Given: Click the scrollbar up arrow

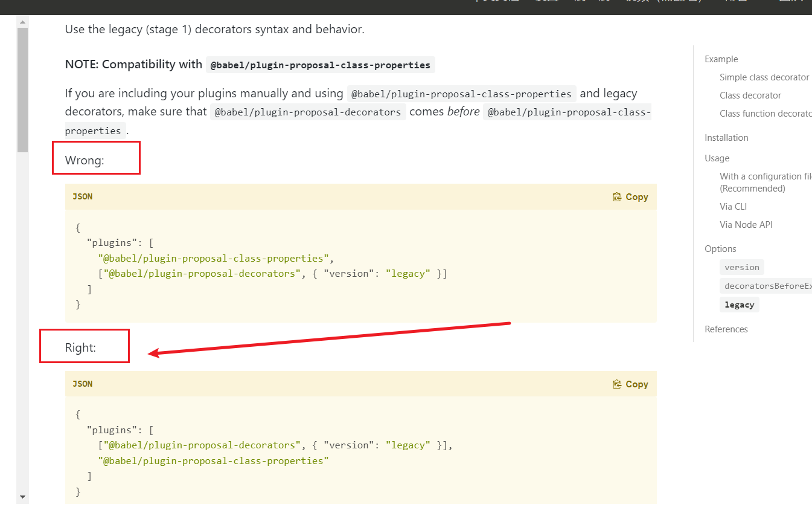Looking at the screenshot, I should click(22, 22).
